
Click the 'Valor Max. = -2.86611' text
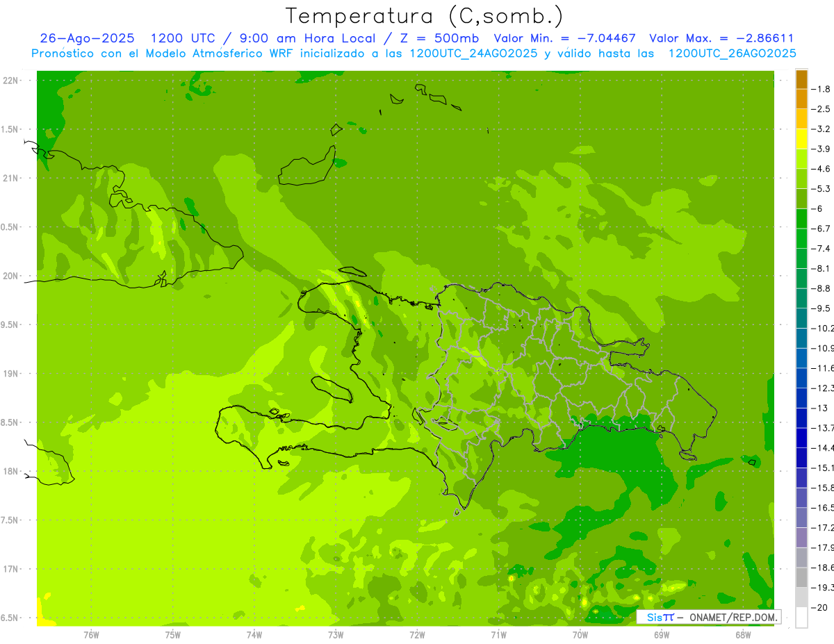pyautogui.click(x=721, y=38)
